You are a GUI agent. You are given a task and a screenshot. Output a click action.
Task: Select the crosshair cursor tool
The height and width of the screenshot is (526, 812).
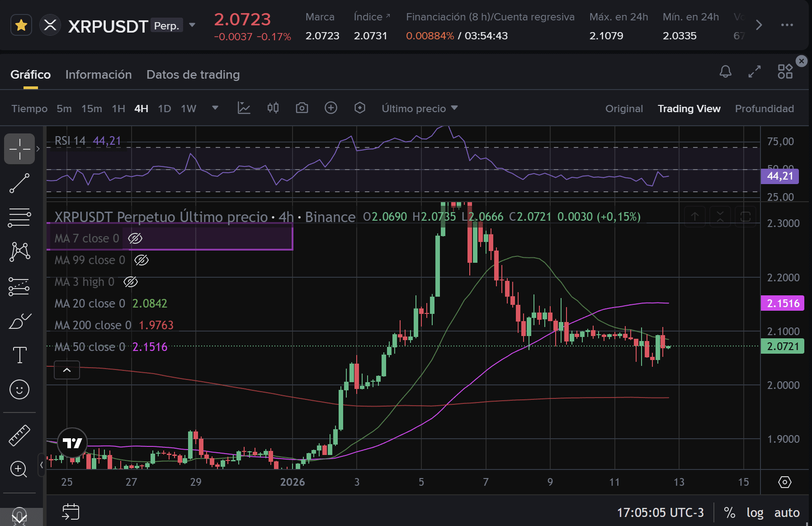click(19, 149)
